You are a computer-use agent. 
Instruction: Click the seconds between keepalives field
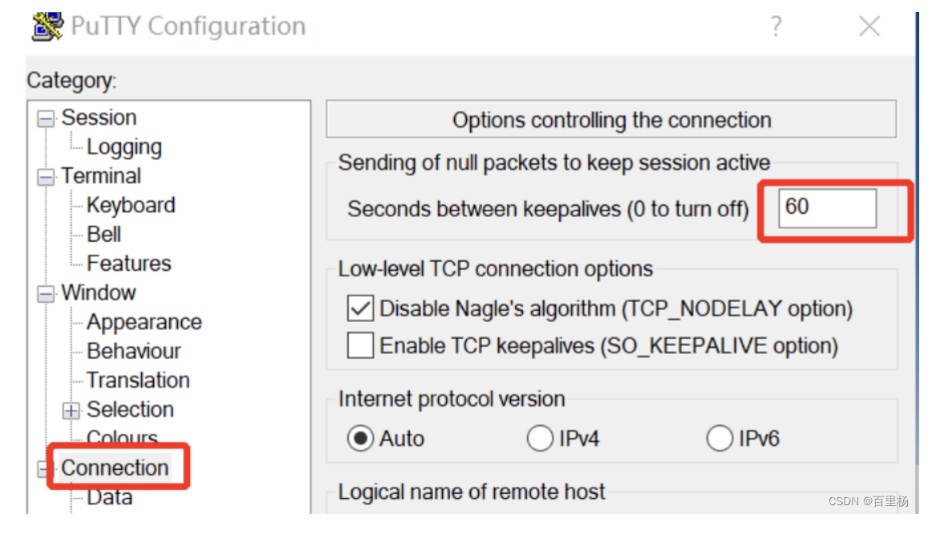(827, 208)
